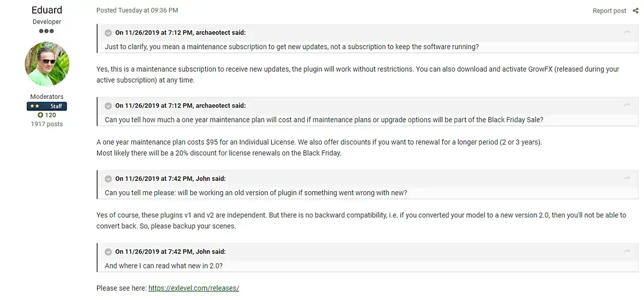
Task: Open Eduard's profile from username
Action: pyautogui.click(x=47, y=10)
